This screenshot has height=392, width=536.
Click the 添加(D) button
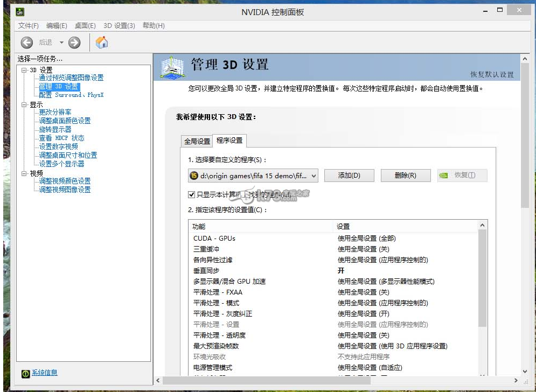pyautogui.click(x=349, y=176)
